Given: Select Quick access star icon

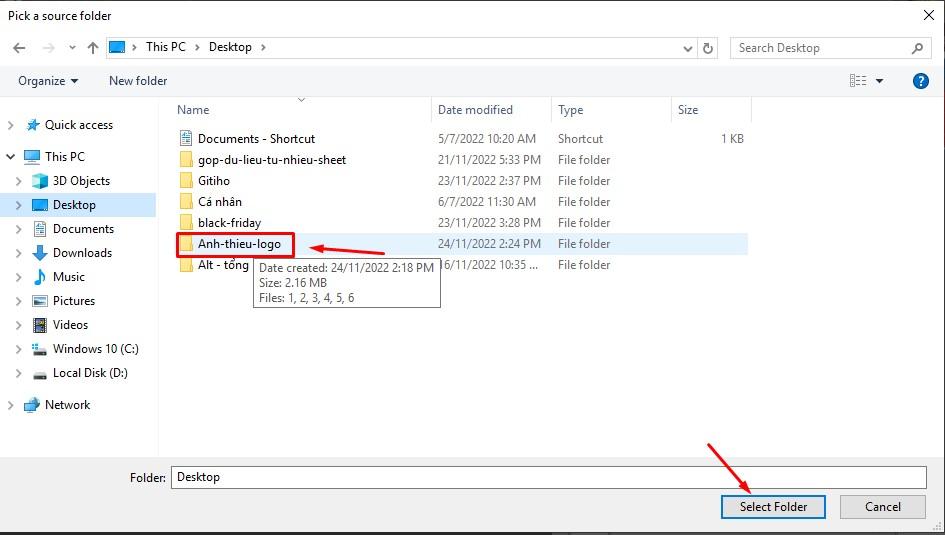Looking at the screenshot, I should [x=33, y=125].
